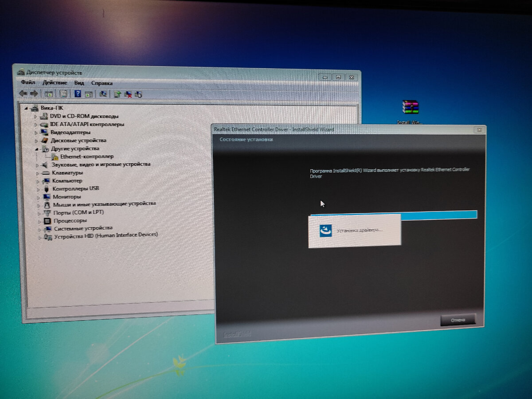Go back with the Device Manager toolbar arrow
The height and width of the screenshot is (399, 532).
tap(23, 94)
